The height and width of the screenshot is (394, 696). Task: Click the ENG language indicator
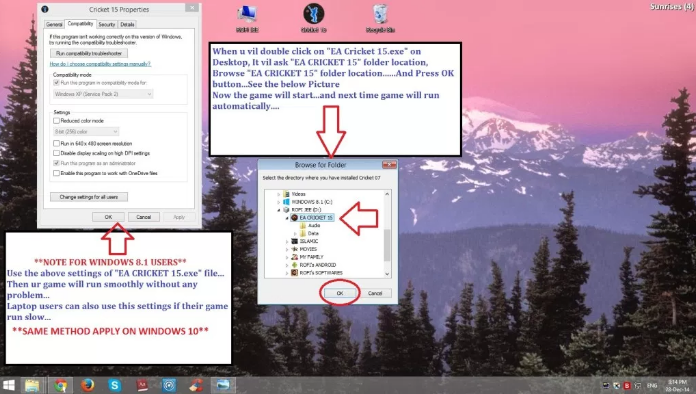[x=652, y=386]
